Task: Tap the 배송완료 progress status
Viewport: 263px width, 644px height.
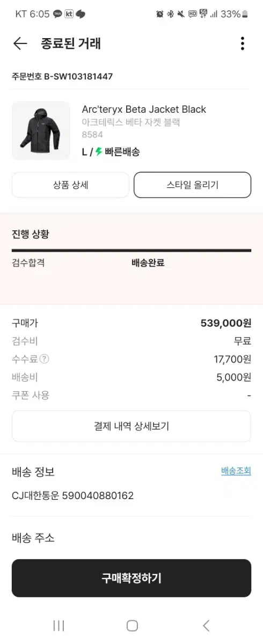Action: click(x=148, y=263)
